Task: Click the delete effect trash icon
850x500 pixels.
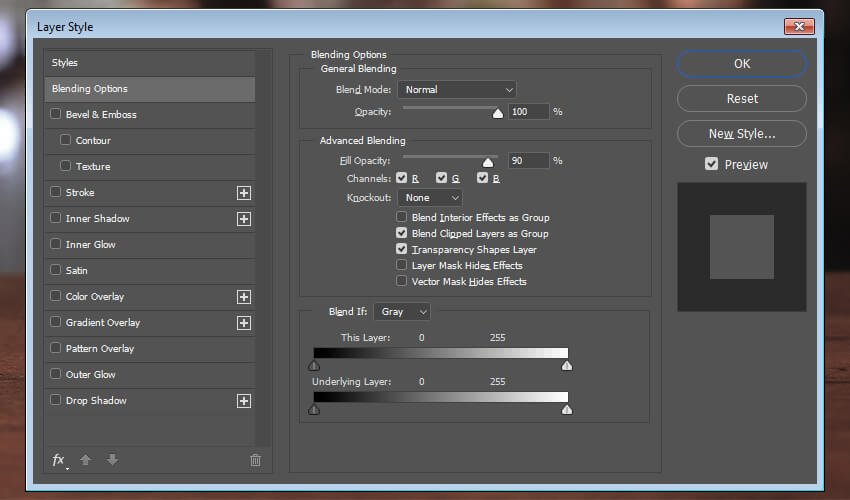Action: 255,460
